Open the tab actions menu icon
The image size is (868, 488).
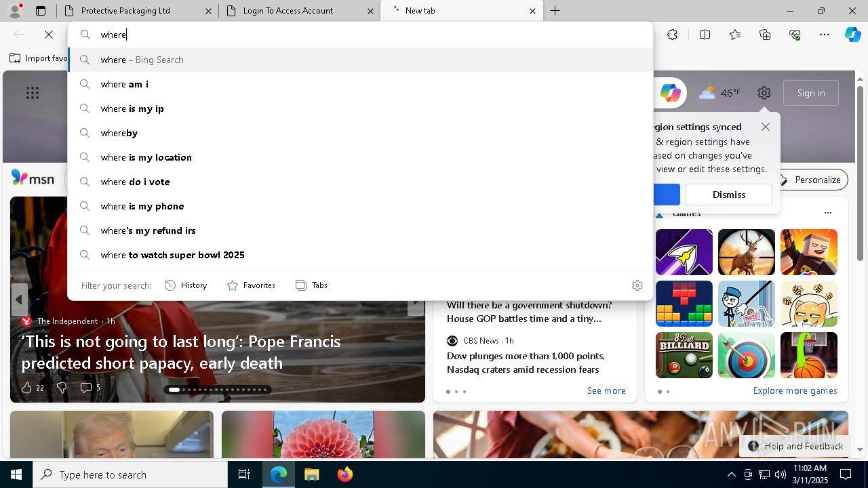click(41, 11)
